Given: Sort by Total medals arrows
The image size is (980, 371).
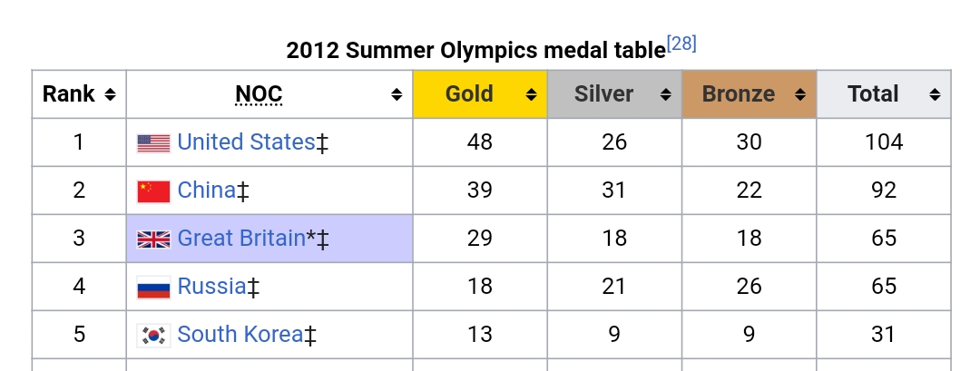Looking at the screenshot, I should coord(934,94).
